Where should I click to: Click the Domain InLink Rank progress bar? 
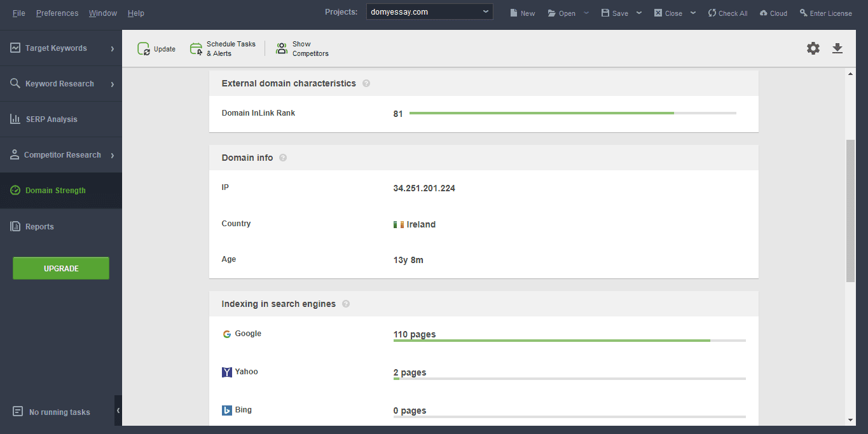tap(572, 113)
